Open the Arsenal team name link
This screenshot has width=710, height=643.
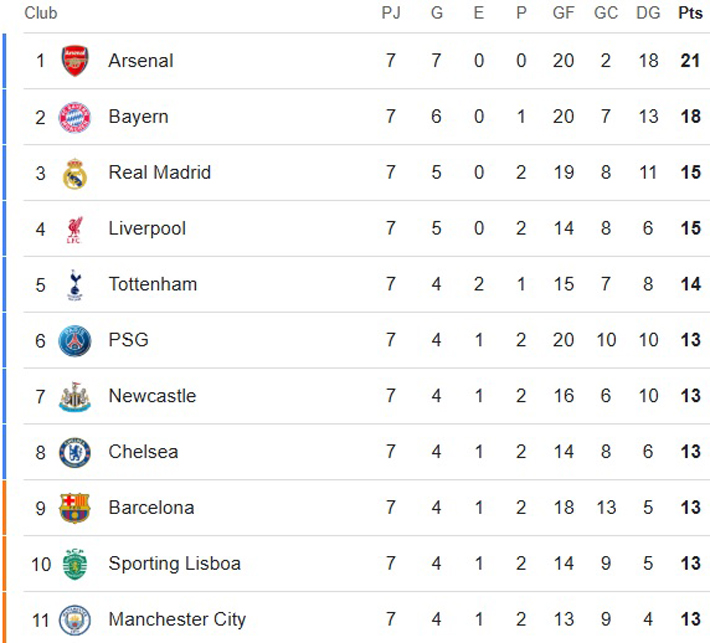(x=141, y=61)
